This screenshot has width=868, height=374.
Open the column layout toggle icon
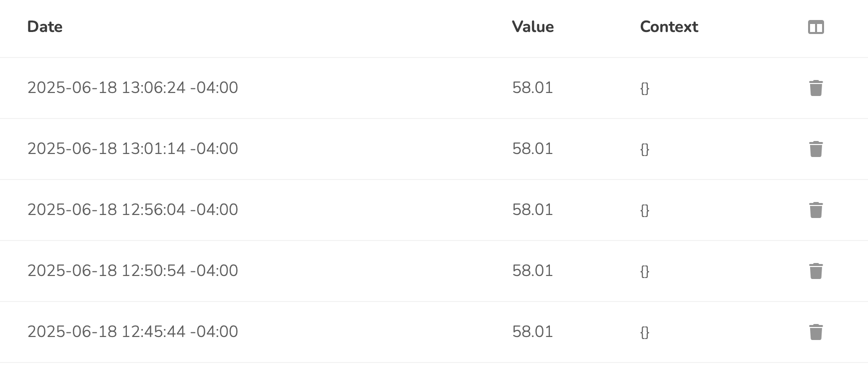[x=816, y=27]
